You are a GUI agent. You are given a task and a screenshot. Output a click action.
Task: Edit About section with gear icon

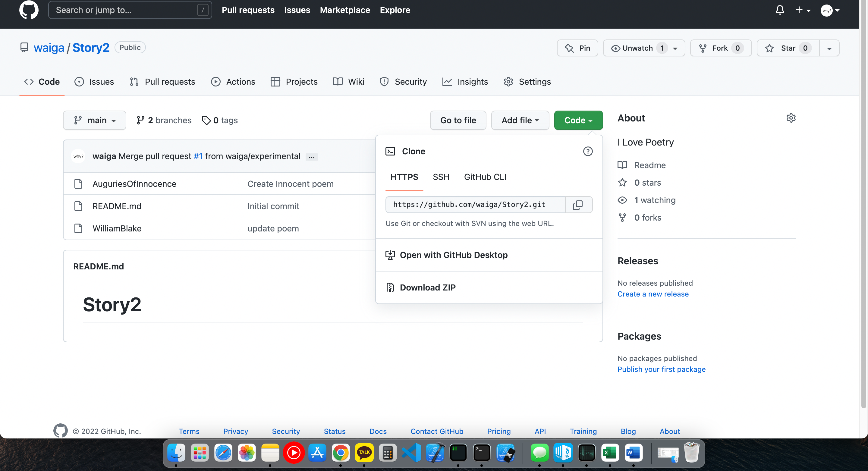[x=791, y=118]
